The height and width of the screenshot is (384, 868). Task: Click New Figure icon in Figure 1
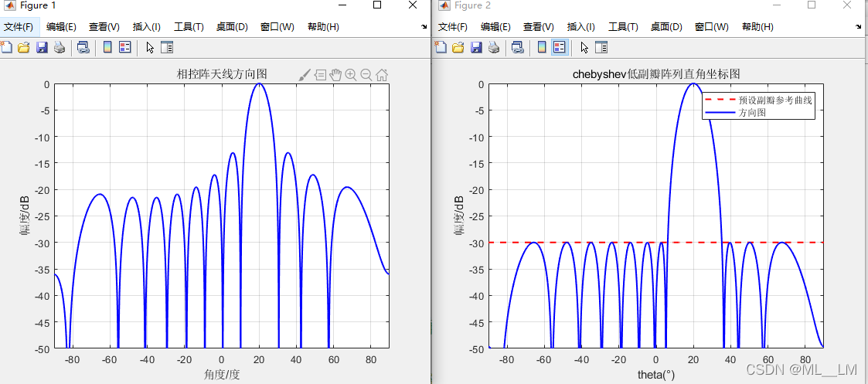pos(7,47)
